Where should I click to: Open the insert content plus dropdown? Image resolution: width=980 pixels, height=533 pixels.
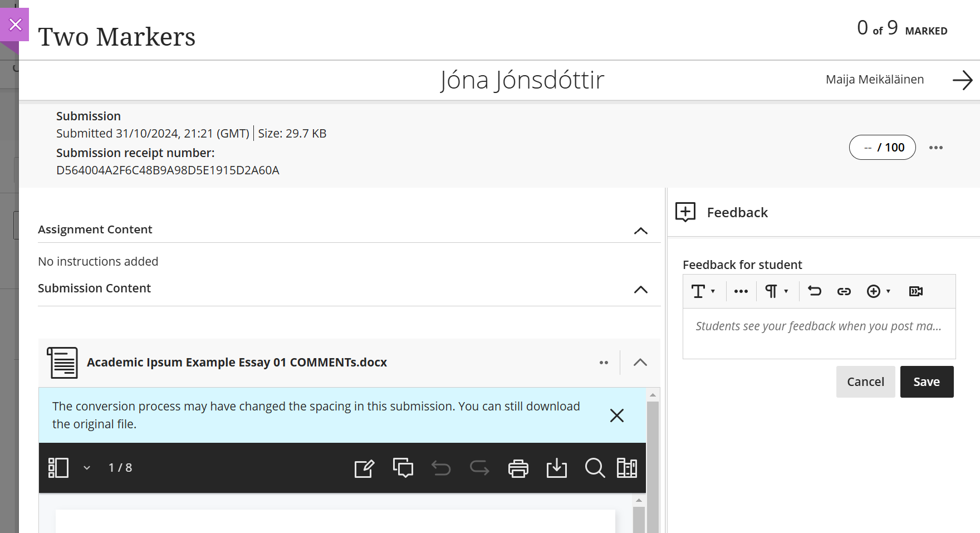pos(878,291)
